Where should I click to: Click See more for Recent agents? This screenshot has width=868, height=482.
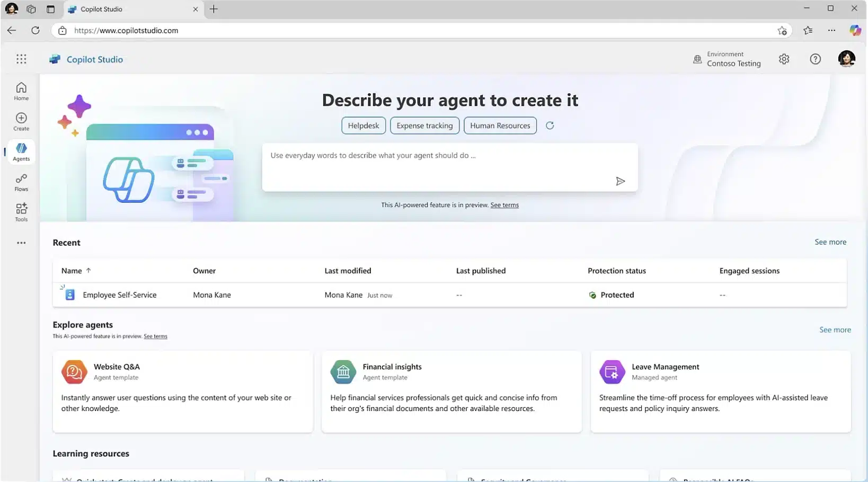pyautogui.click(x=830, y=242)
